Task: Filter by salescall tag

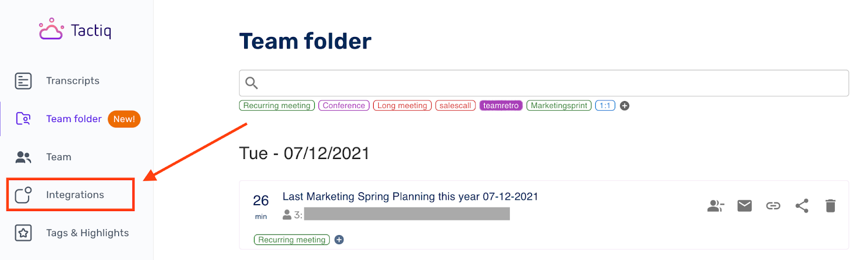Action: click(455, 106)
